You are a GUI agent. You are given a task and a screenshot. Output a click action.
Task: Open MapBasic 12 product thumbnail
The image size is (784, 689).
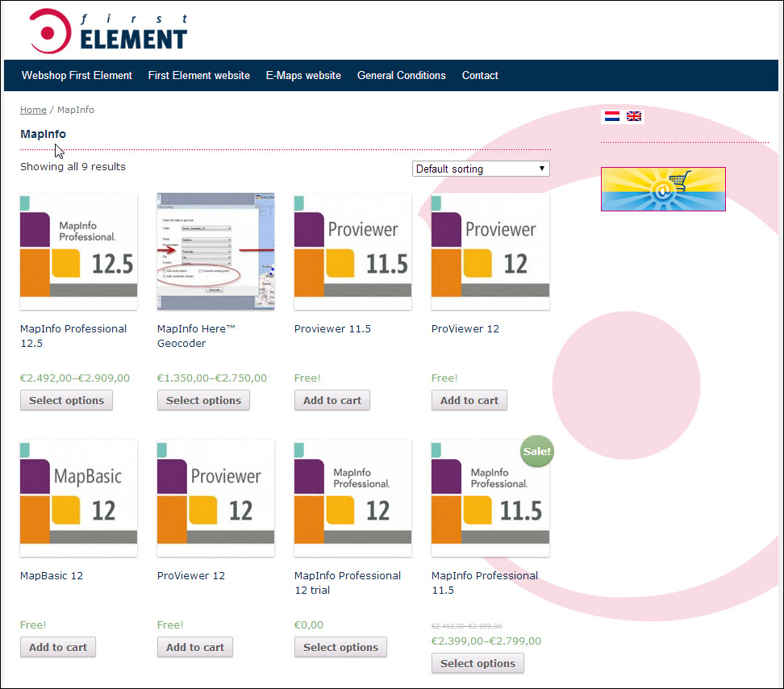tap(78, 499)
